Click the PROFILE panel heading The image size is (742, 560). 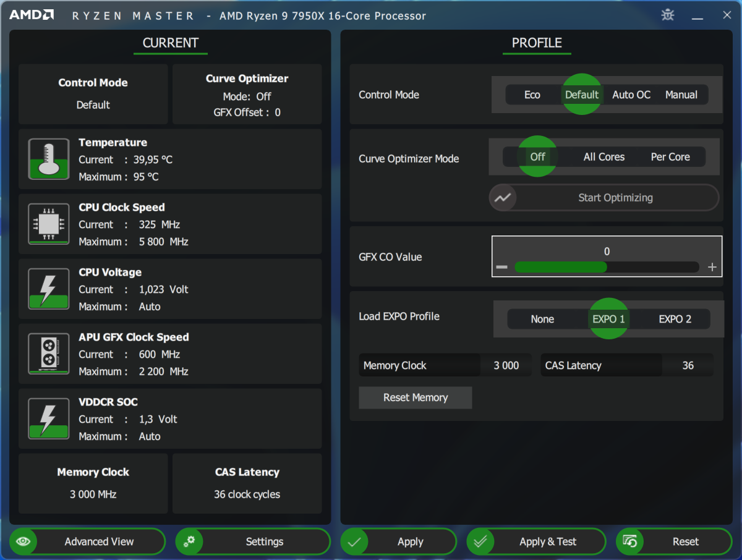tap(537, 43)
